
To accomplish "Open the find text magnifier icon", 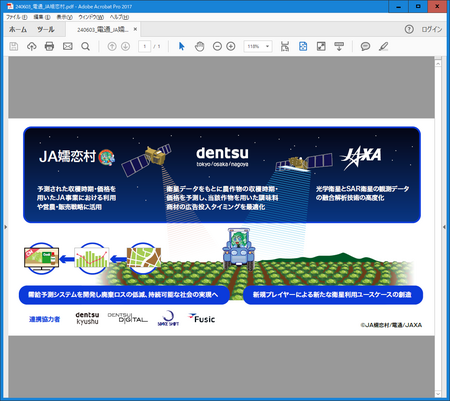I will tap(85, 46).
